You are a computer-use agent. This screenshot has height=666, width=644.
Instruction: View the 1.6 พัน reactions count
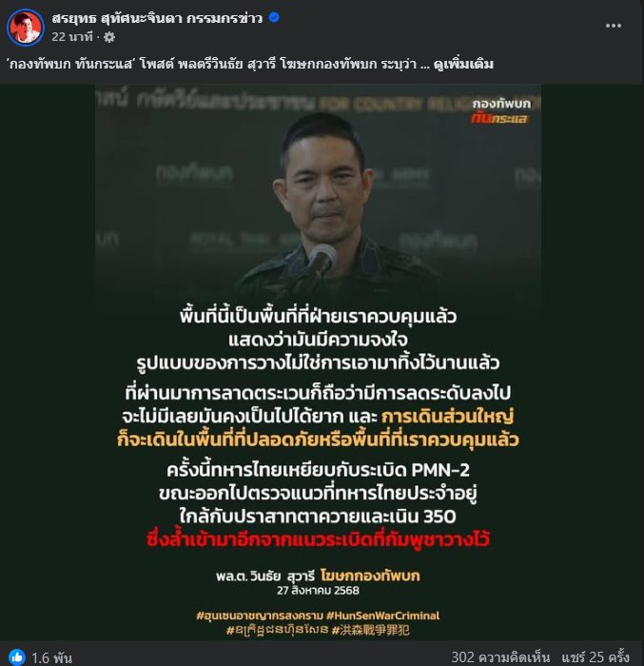tap(51, 657)
